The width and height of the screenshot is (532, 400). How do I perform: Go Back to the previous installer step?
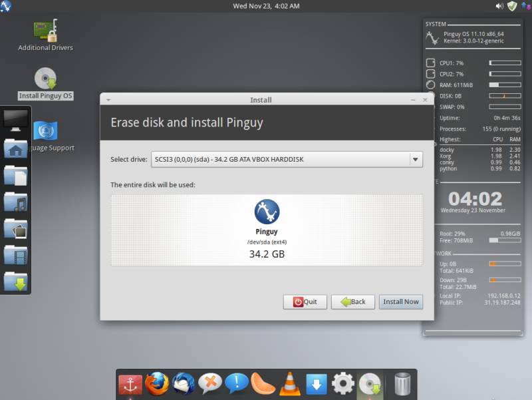353,302
